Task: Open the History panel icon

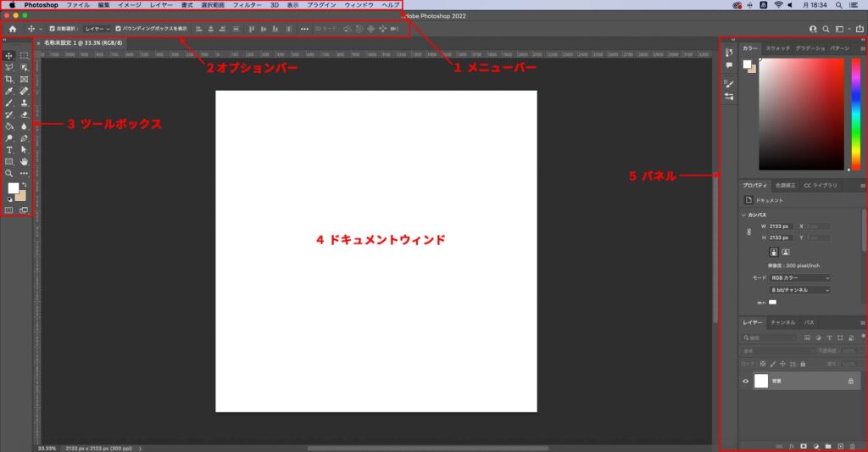Action: (x=729, y=53)
